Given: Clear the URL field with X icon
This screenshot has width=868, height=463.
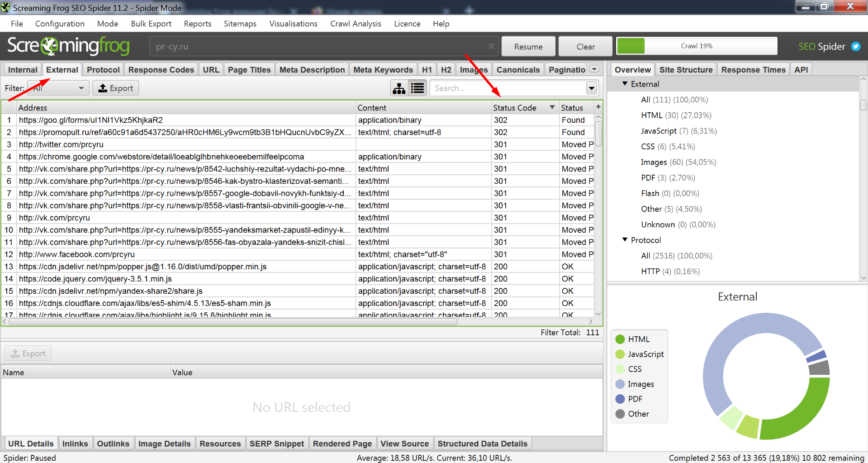Looking at the screenshot, I should click(x=491, y=46).
